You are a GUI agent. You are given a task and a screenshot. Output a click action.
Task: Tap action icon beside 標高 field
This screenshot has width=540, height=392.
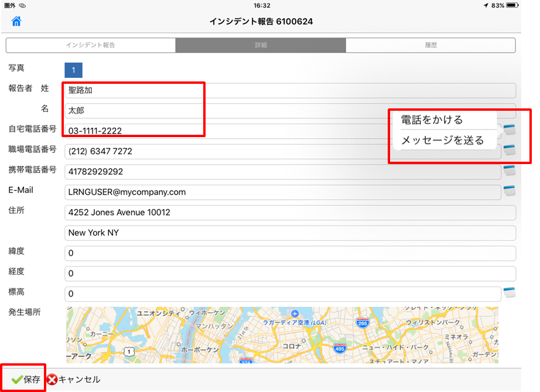point(509,293)
